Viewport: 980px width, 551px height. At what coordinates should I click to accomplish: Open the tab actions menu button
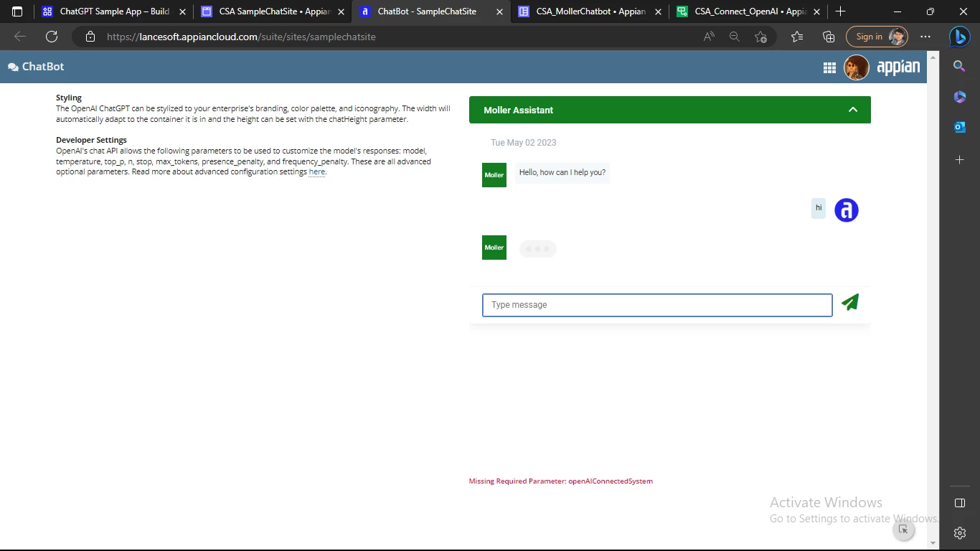pyautogui.click(x=17, y=11)
